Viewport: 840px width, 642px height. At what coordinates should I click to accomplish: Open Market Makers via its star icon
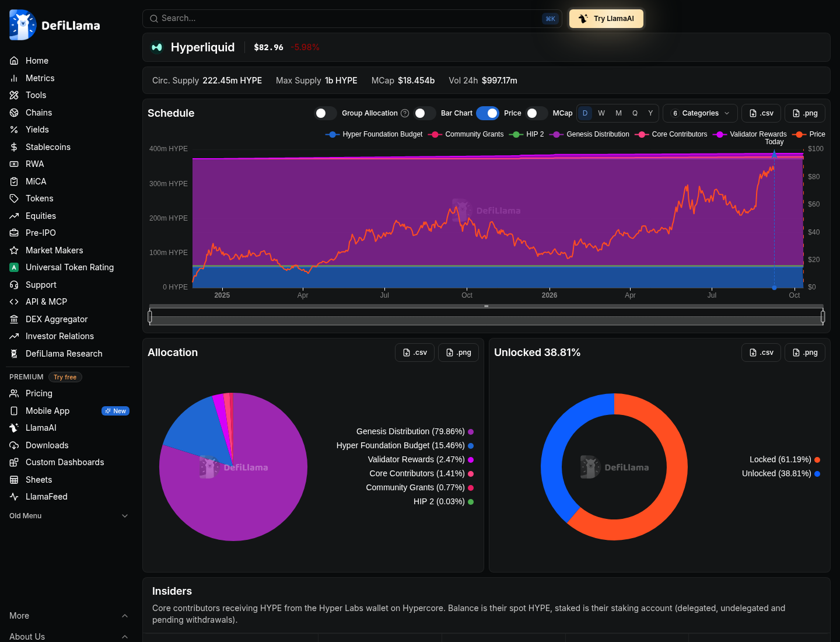click(14, 250)
